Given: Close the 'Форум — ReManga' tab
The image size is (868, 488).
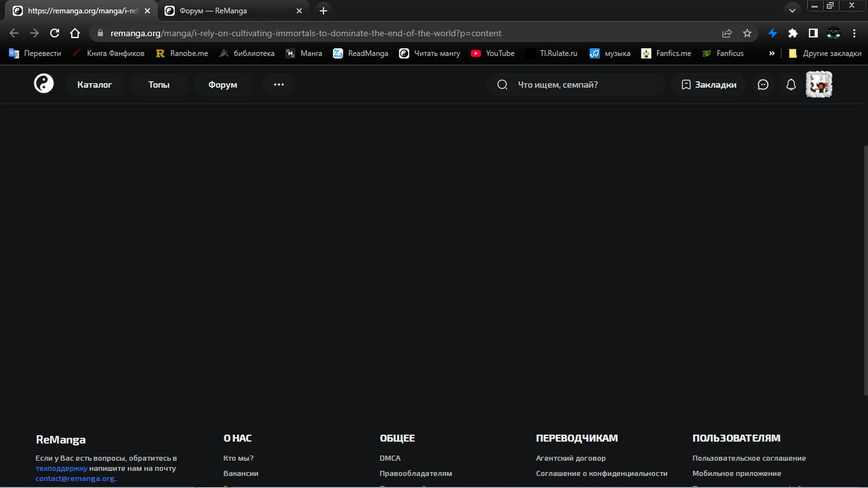Looking at the screenshot, I should click(299, 11).
